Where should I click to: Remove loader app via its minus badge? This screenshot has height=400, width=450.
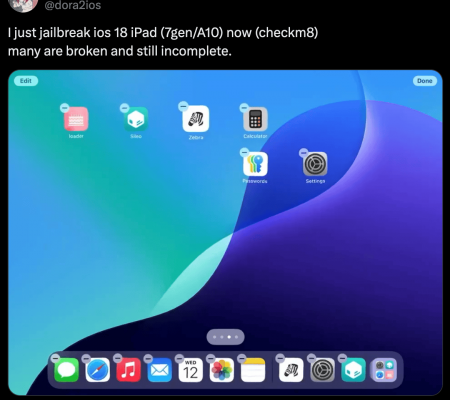tap(65, 108)
